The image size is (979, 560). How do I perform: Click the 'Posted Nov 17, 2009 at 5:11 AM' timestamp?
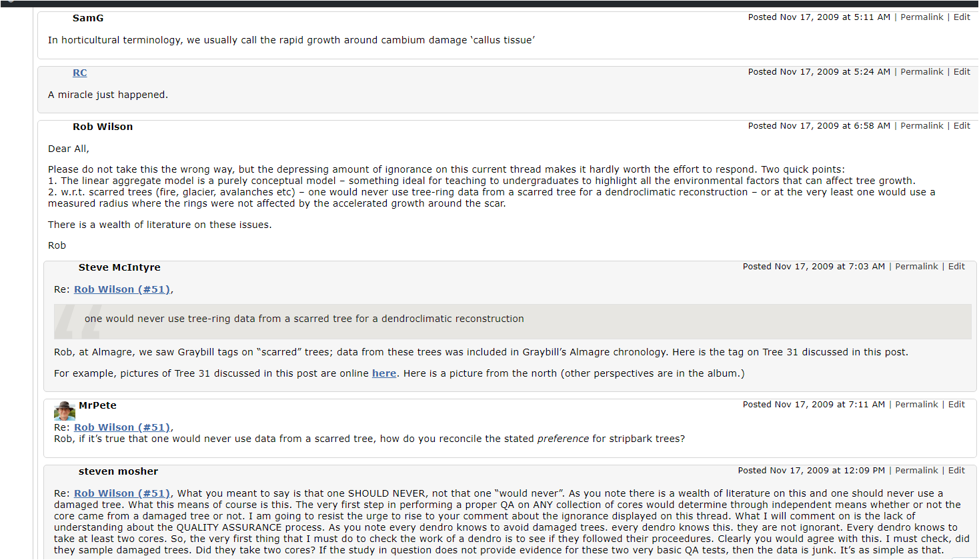[x=819, y=17]
